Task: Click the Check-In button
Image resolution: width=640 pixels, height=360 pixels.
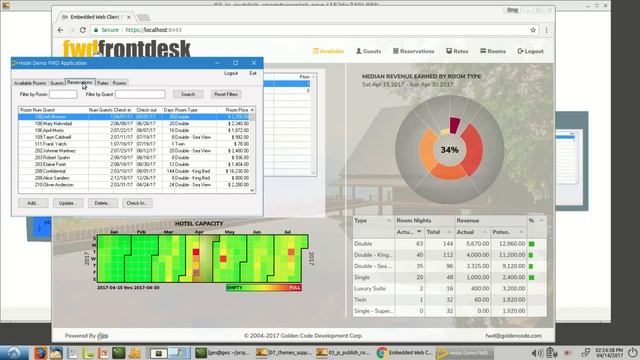Action: tap(137, 203)
